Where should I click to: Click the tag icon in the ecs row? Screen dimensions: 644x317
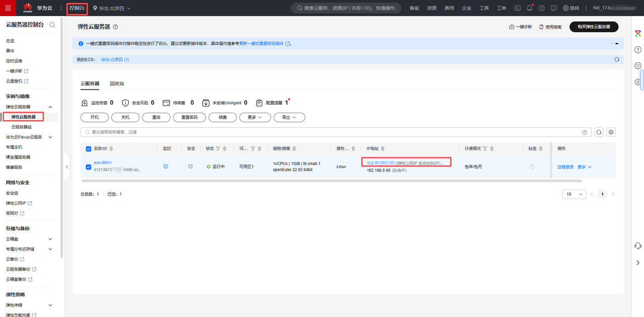point(532,167)
